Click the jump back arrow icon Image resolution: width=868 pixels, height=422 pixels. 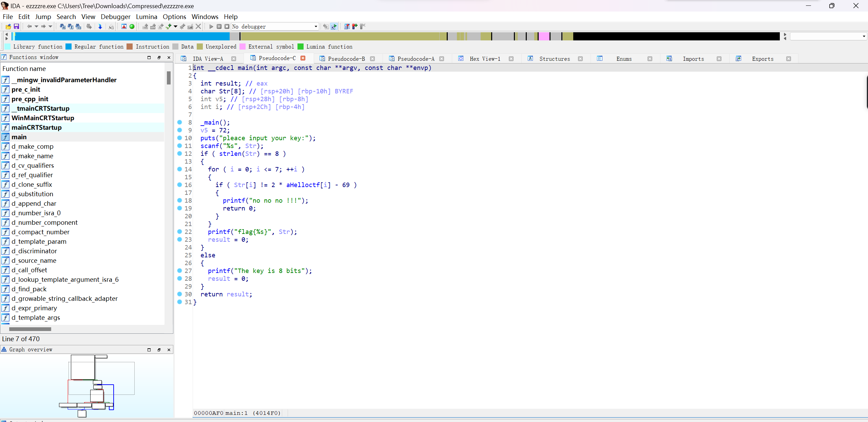pyautogui.click(x=29, y=26)
